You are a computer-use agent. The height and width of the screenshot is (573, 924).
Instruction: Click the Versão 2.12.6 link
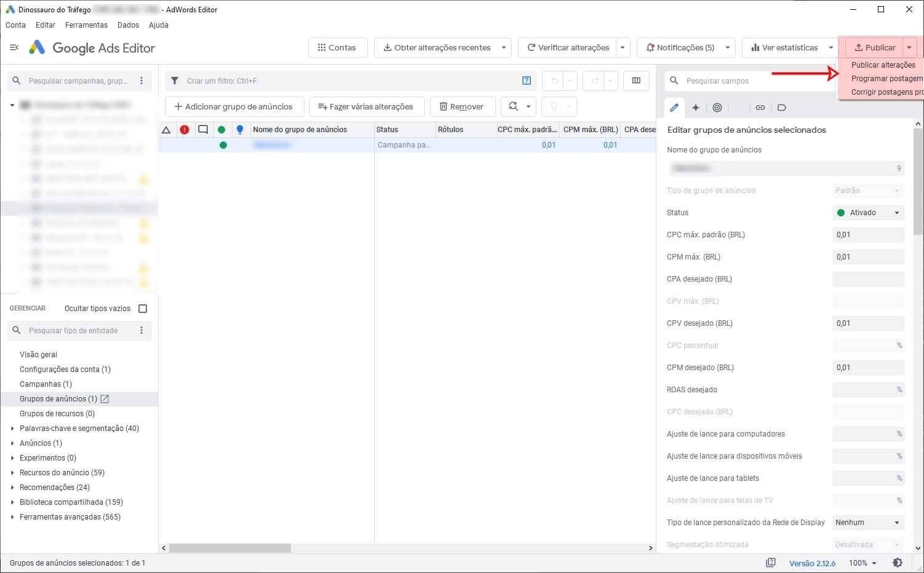tap(812, 563)
